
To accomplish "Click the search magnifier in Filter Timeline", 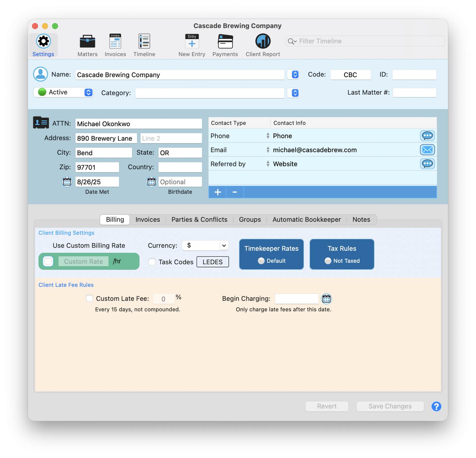I will [x=292, y=41].
